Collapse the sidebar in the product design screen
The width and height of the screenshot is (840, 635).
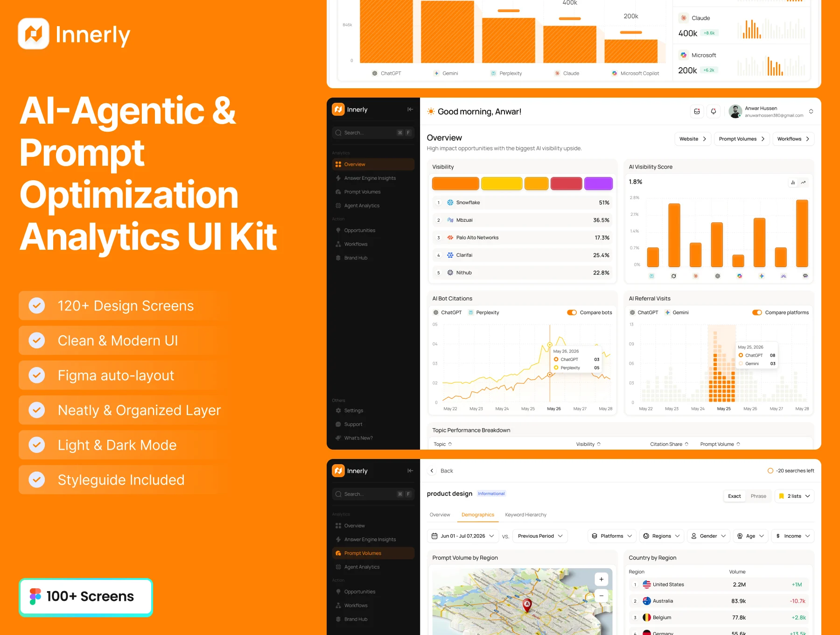[x=410, y=471]
